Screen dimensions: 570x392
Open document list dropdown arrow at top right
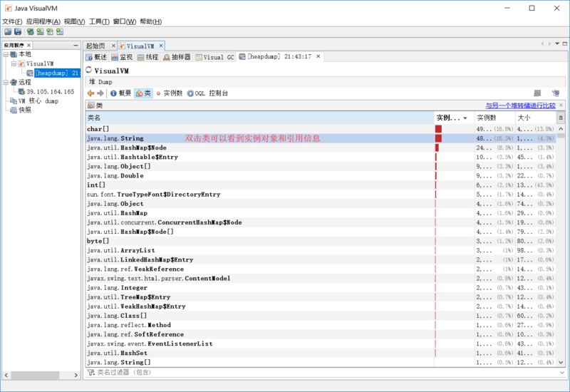[x=557, y=43]
